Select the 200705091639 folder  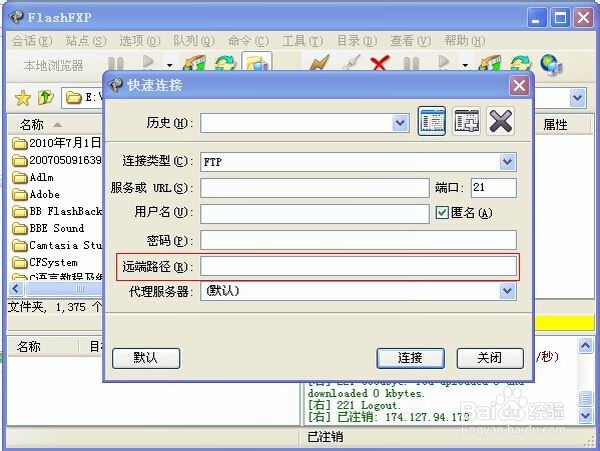click(x=57, y=160)
